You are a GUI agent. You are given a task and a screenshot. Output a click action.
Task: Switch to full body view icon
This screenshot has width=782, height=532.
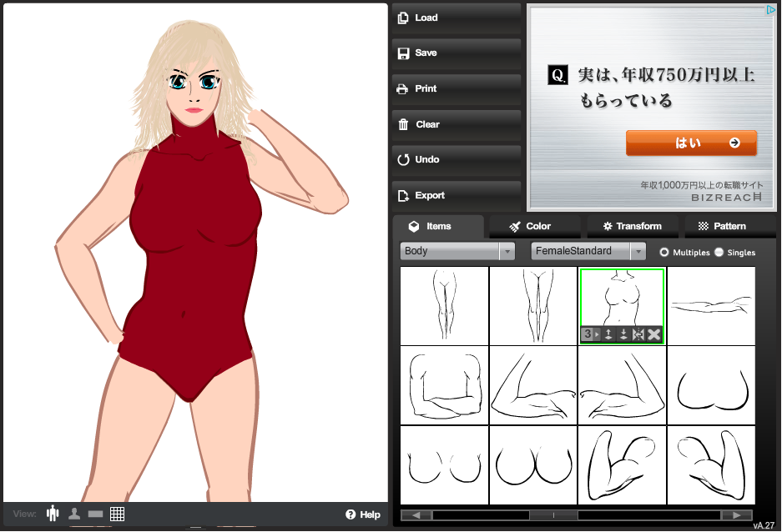[x=53, y=514]
